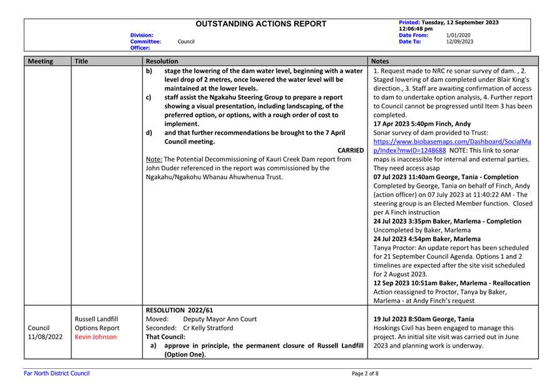Click Russell Landfill Options Report title
Screen dimensions: 554x392
[x=96, y=323]
